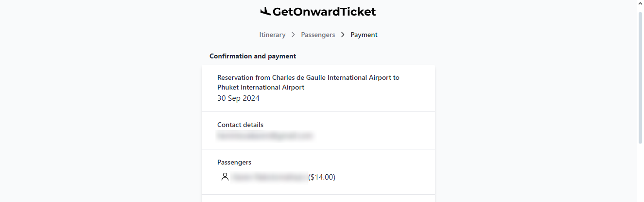Click the 30 Sep 2024 date
The image size is (644, 202).
[x=238, y=98]
